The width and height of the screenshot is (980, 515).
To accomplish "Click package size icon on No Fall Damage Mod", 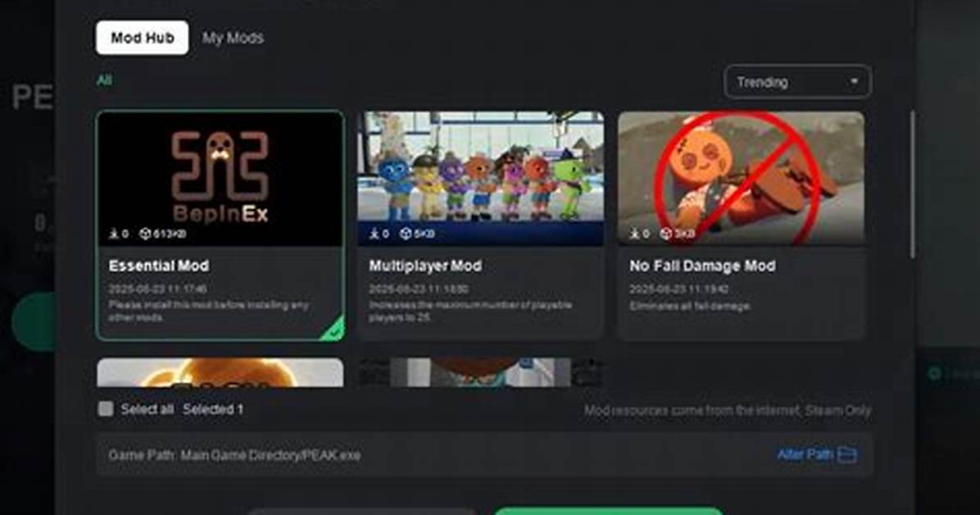I will [665, 234].
